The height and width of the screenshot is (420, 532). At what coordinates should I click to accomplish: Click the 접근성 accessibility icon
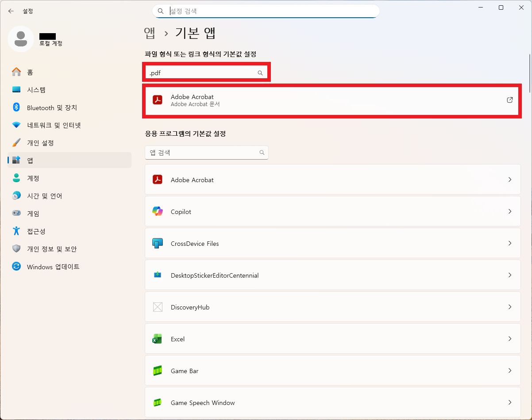click(16, 231)
